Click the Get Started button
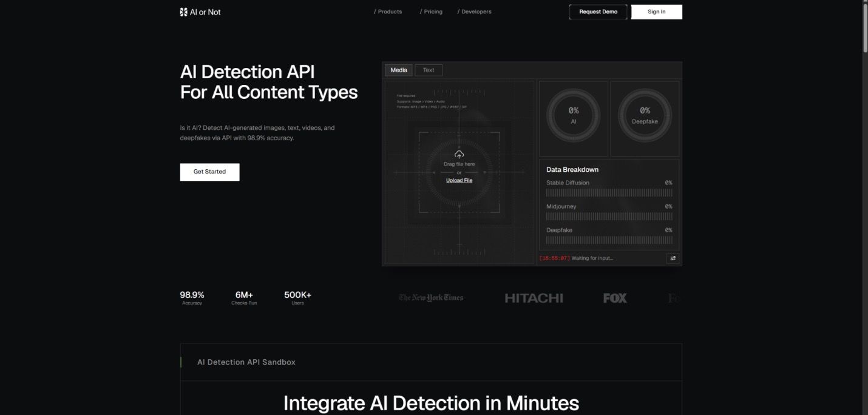868x415 pixels. point(209,172)
